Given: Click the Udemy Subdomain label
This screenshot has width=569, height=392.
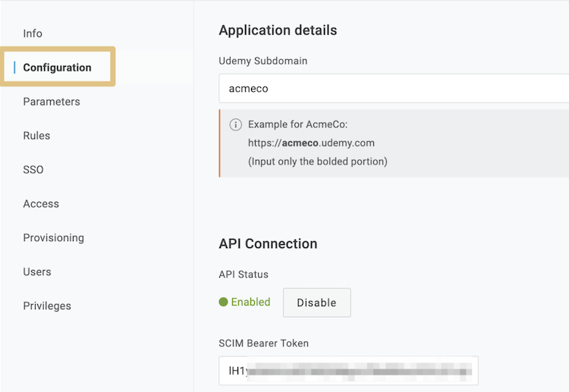Looking at the screenshot, I should point(262,61).
